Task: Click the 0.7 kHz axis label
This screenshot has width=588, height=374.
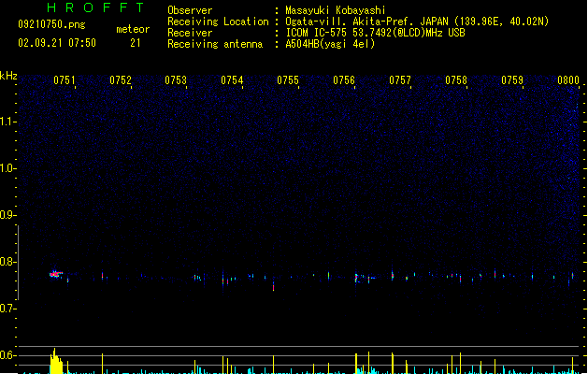Action: click(x=7, y=309)
